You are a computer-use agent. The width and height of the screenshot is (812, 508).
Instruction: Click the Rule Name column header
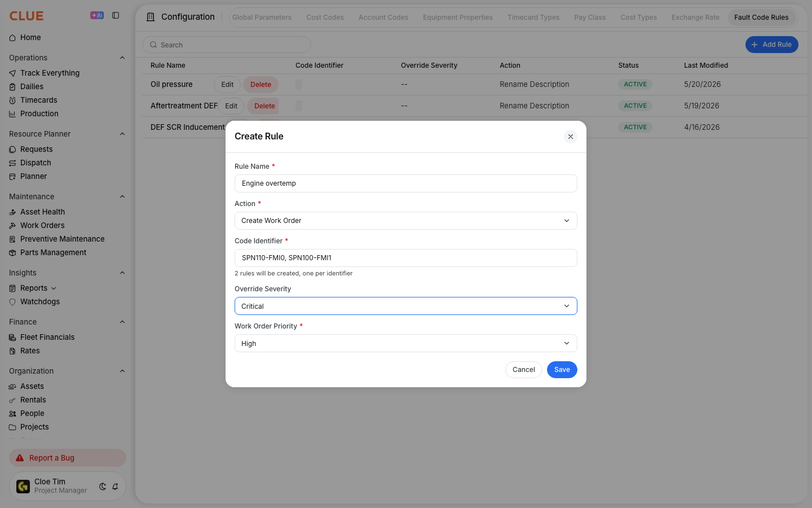pos(168,65)
